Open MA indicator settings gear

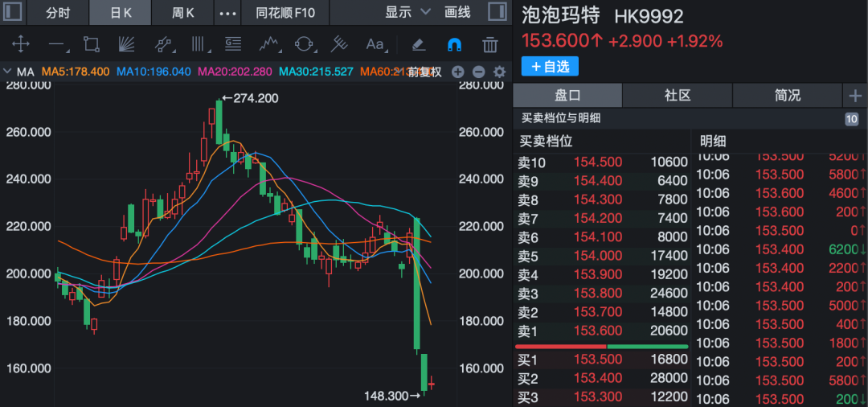click(x=499, y=72)
